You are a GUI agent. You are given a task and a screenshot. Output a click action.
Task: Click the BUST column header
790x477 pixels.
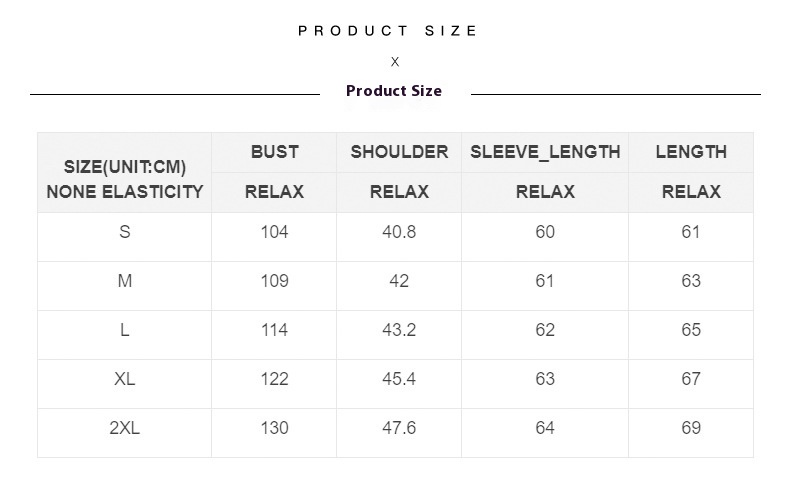pyautogui.click(x=275, y=152)
